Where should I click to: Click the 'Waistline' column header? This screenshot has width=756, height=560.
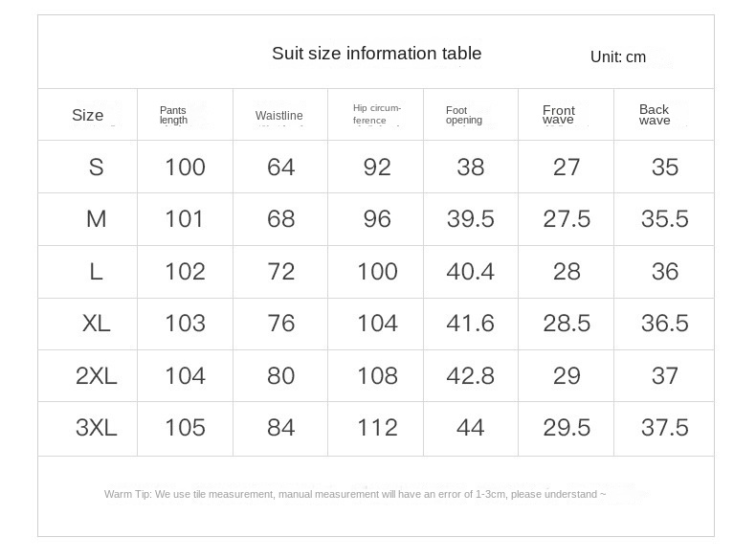click(x=278, y=116)
